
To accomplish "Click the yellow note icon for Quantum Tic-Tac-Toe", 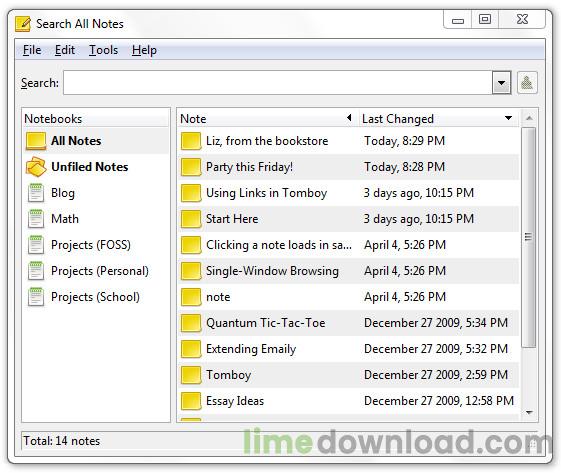I will (x=191, y=323).
